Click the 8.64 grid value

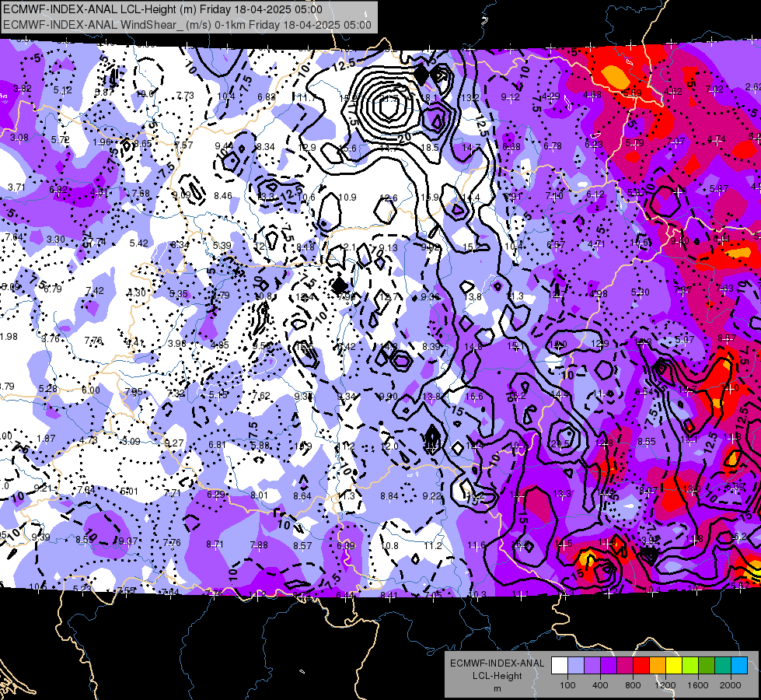pos(302,496)
